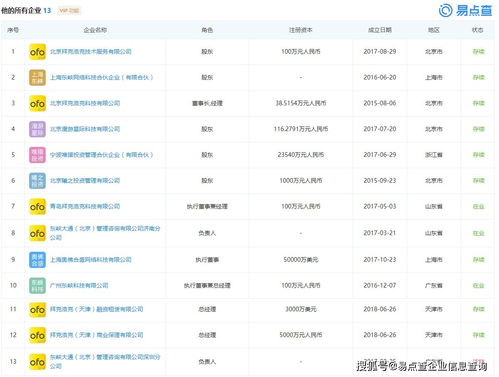Image resolution: width=499 pixels, height=377 pixels.
Task: Click the green company logo in row 10
Action: click(x=37, y=285)
